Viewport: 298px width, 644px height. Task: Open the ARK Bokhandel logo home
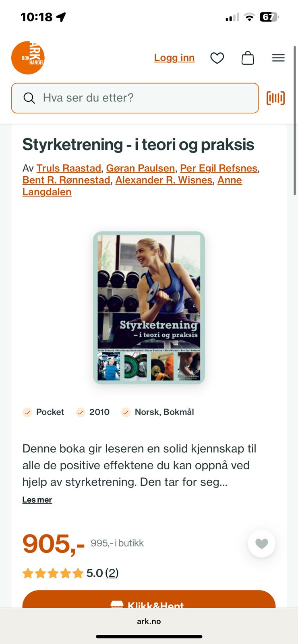pos(28,58)
